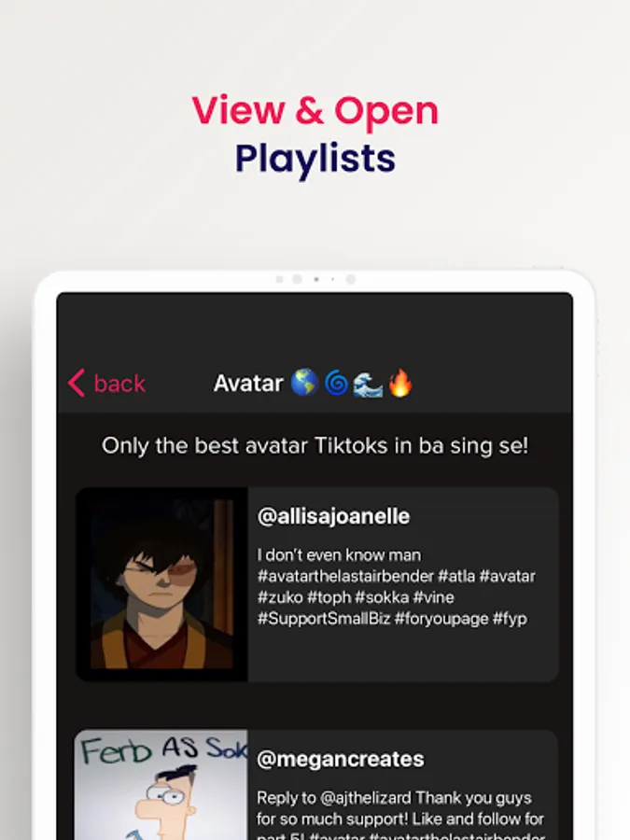Tap the red back chevron arrow
Viewport: 630px width, 840px height.
coord(77,383)
